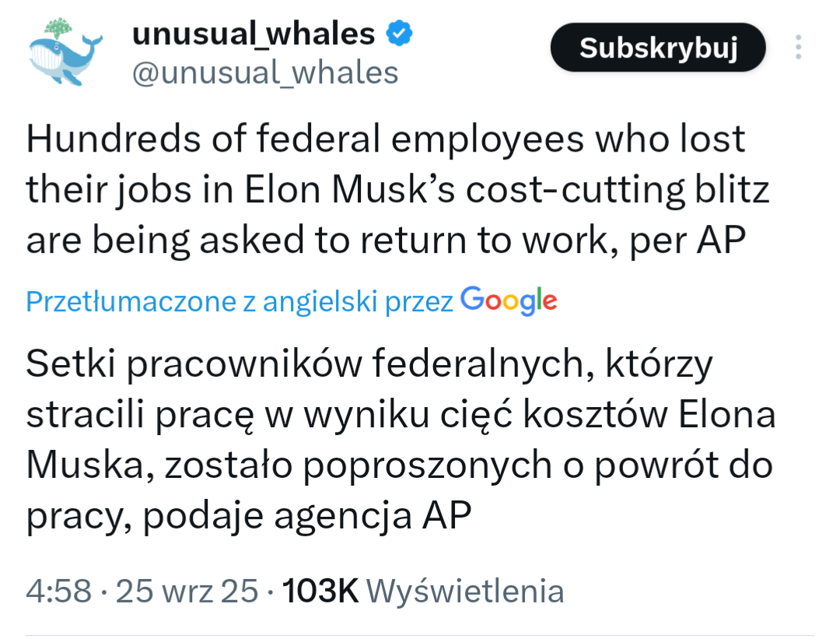Open the whale profile avatar
This screenshot has height=639, width=840.
coord(66,52)
